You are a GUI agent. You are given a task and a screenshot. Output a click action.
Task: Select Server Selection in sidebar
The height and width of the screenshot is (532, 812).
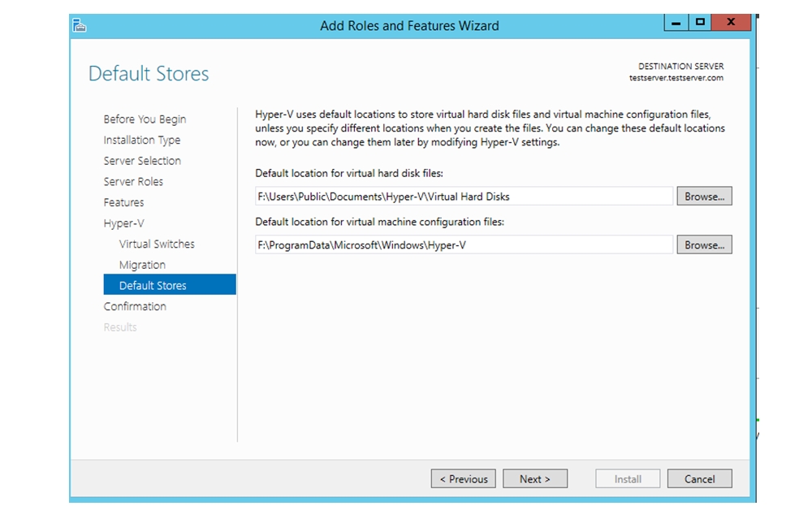[x=142, y=161]
